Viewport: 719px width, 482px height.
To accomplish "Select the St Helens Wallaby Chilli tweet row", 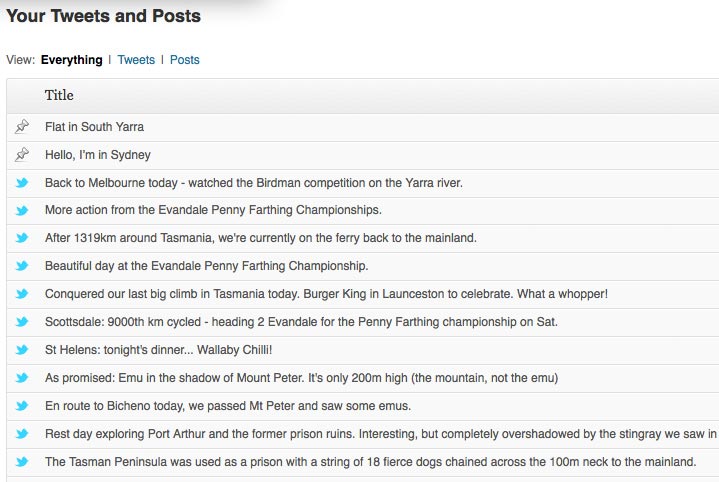I will (x=158, y=350).
